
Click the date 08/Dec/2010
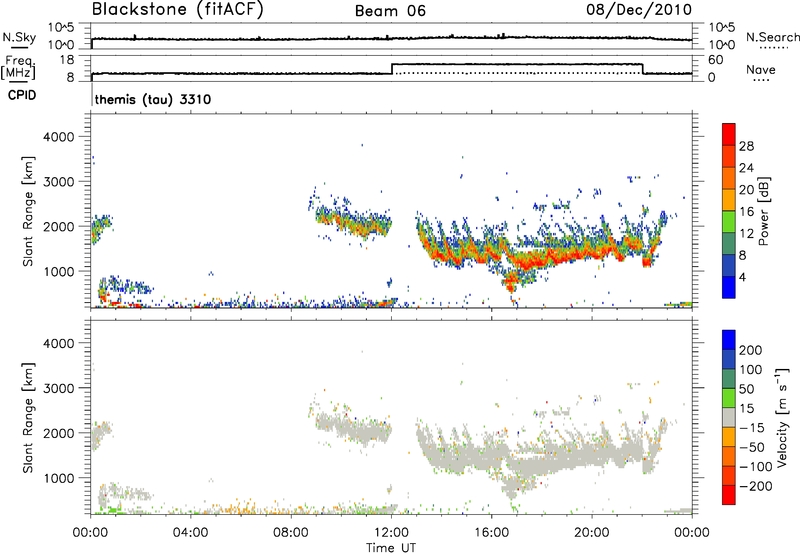[x=639, y=9]
